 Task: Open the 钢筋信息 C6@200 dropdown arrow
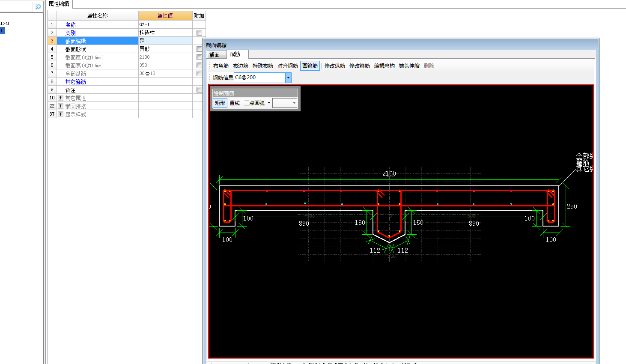click(x=288, y=78)
